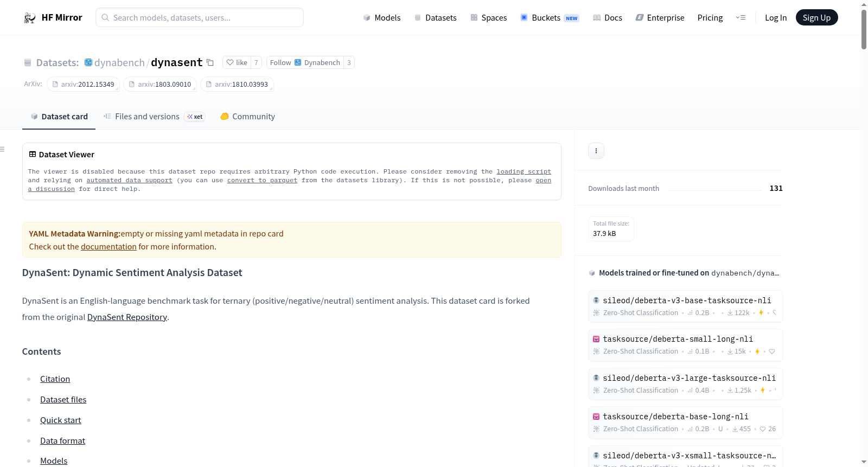Click the vertical page scrollbar thumb
Screen dimensions: 868x467
(864, 29)
